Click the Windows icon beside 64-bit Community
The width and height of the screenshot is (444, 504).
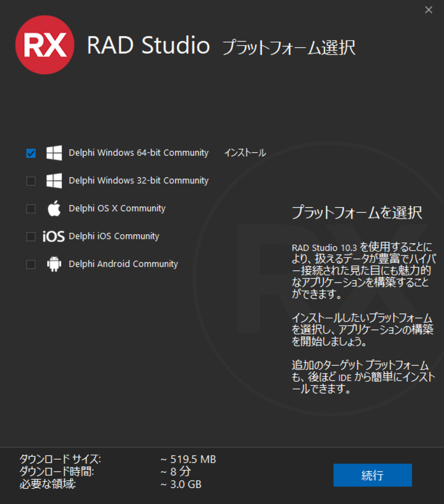pos(54,153)
